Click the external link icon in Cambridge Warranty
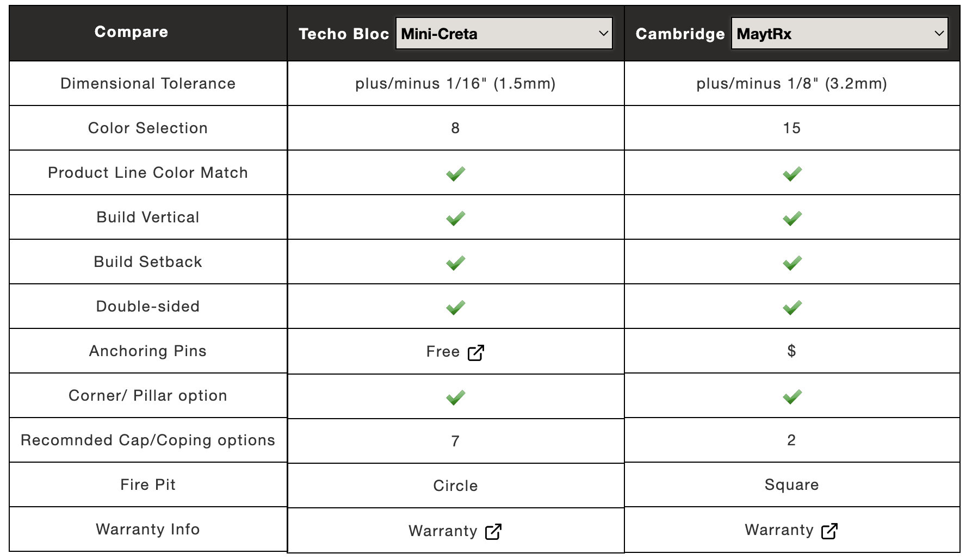The height and width of the screenshot is (560, 966). tap(829, 531)
